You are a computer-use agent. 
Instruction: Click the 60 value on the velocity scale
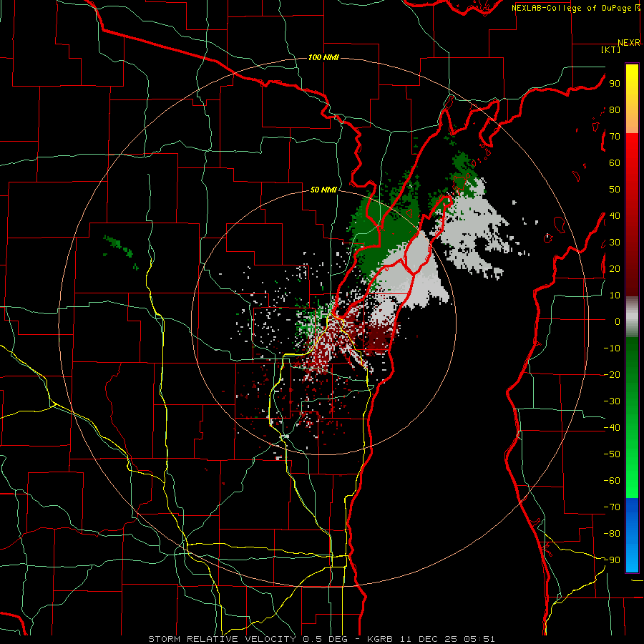coord(615,162)
